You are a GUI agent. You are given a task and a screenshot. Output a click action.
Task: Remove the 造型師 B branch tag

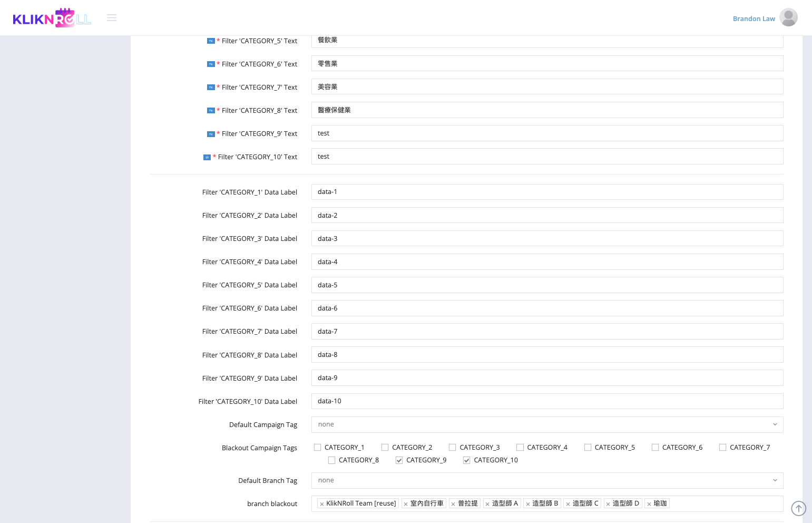(x=527, y=504)
